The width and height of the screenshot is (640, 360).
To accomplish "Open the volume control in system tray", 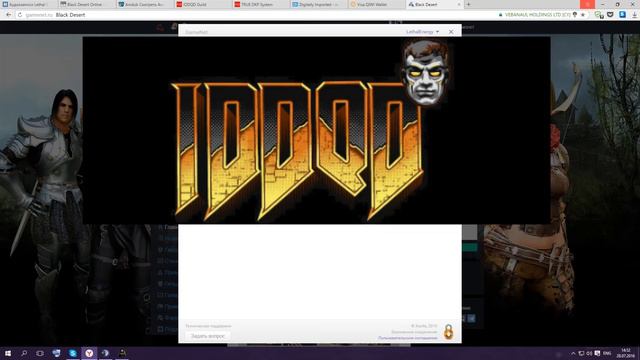I will click(x=589, y=353).
